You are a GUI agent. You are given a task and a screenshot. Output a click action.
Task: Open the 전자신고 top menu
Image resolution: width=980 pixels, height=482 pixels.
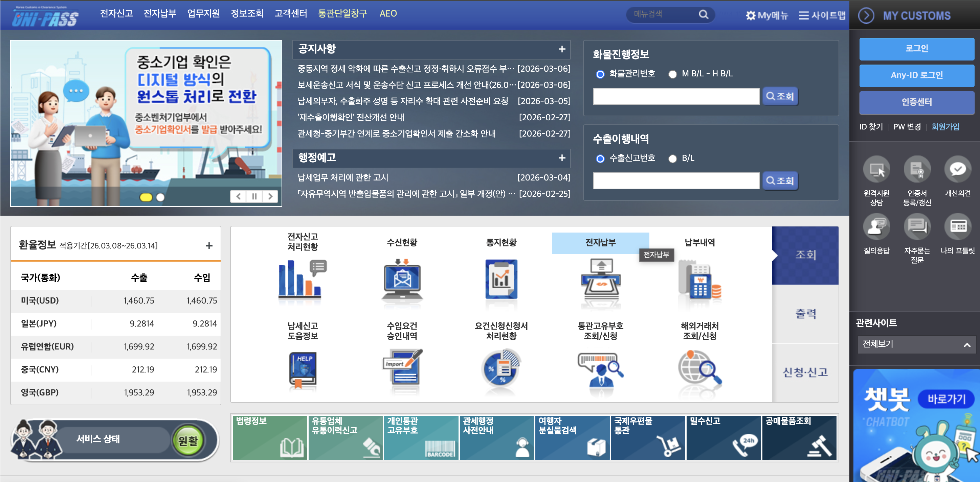tap(116, 14)
